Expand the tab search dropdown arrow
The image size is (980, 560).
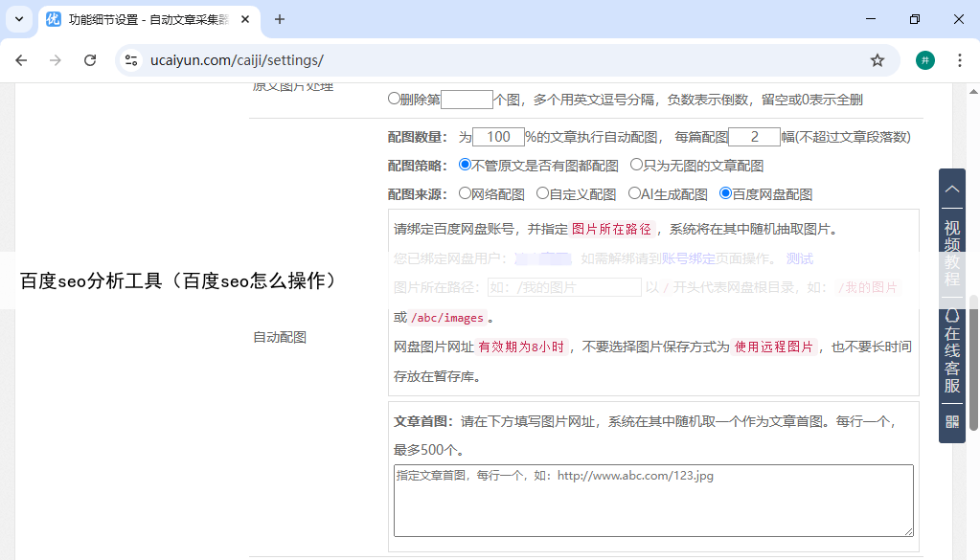coord(18,19)
